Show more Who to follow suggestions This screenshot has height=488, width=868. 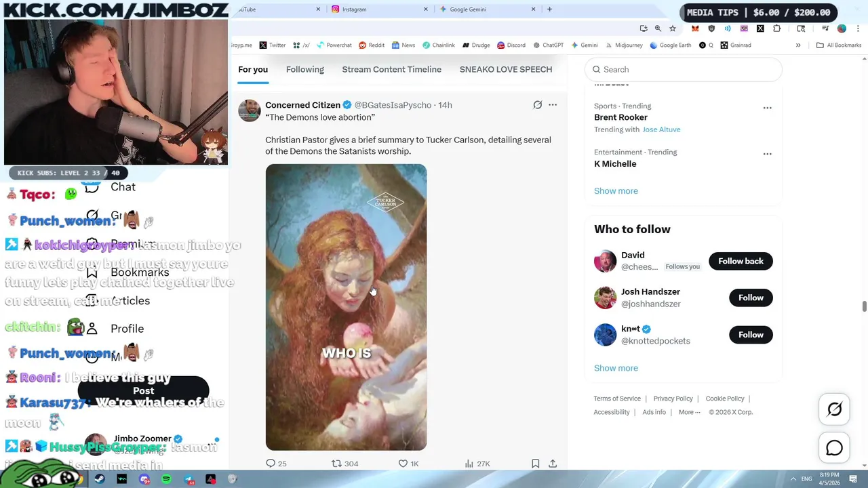pyautogui.click(x=616, y=368)
